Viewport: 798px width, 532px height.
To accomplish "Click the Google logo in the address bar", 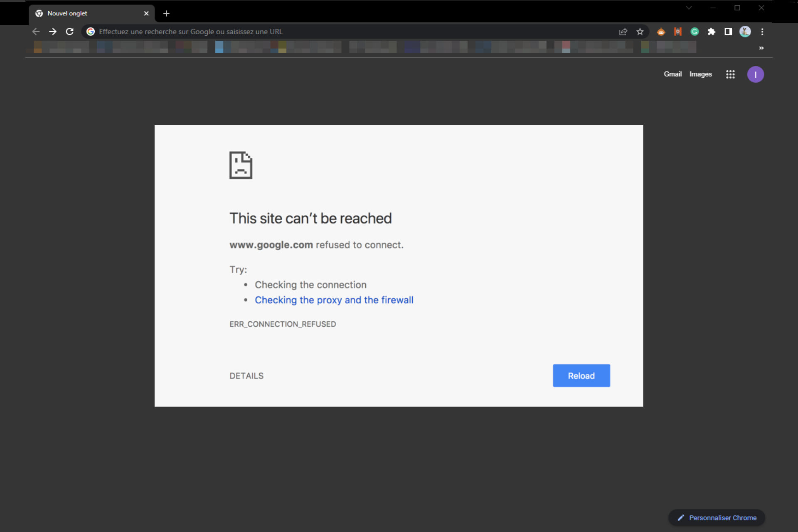I will (91, 32).
